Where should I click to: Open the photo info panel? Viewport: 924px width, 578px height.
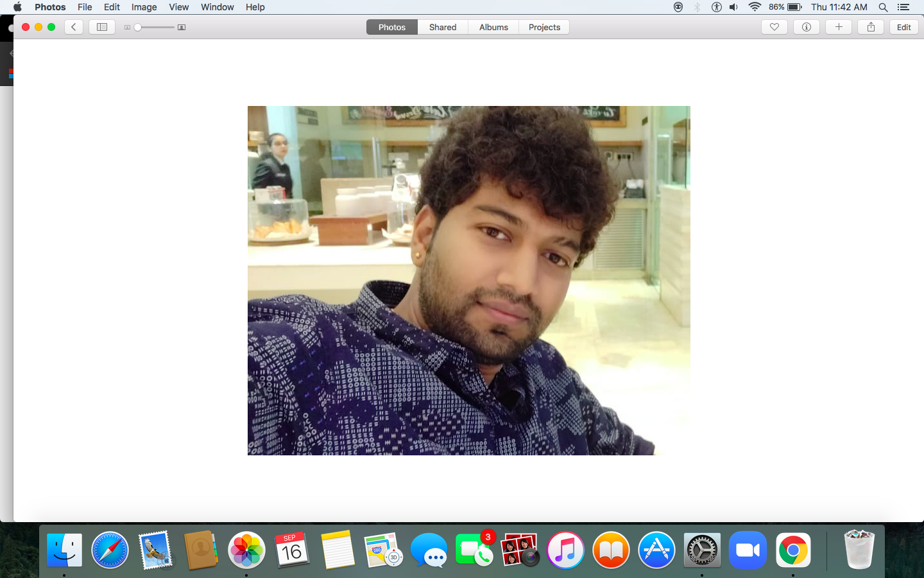807,27
